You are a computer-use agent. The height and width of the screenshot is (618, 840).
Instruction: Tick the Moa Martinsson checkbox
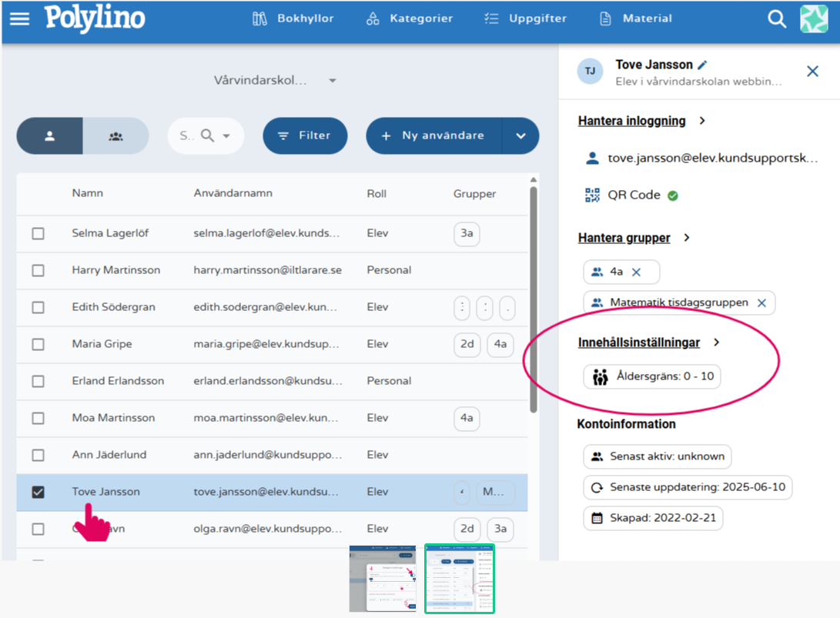(x=38, y=418)
